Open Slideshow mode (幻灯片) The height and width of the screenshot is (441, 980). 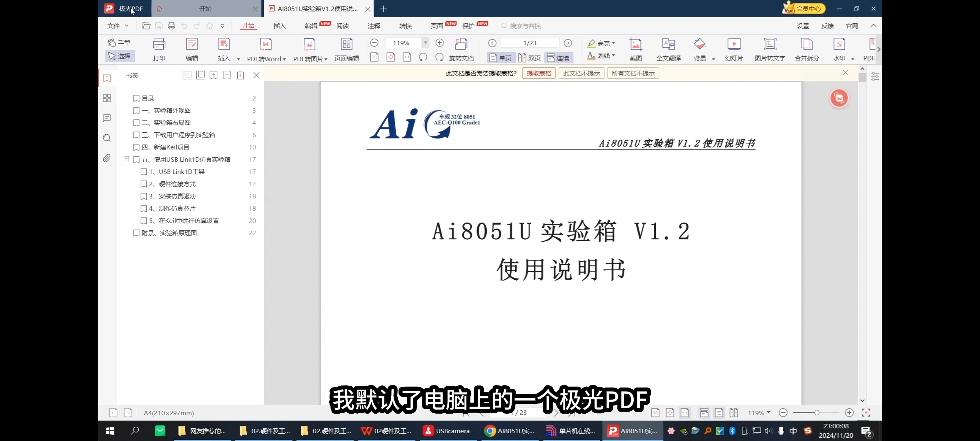click(734, 49)
